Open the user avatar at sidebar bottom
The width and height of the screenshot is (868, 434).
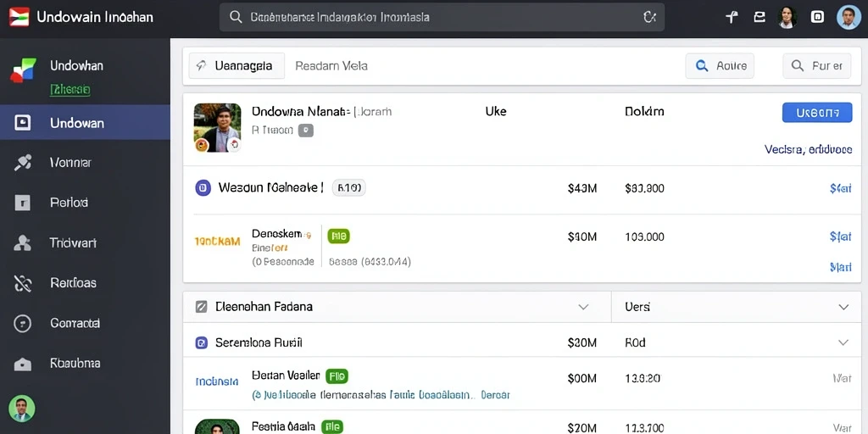(21, 409)
